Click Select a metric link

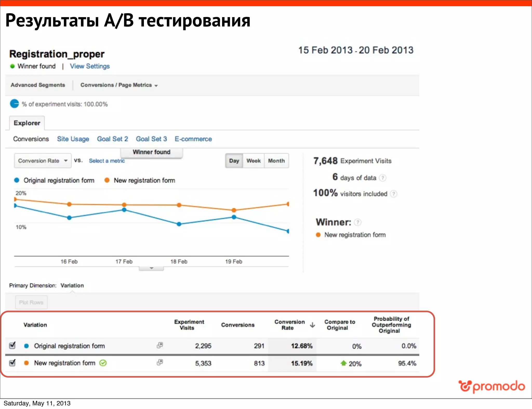click(107, 161)
